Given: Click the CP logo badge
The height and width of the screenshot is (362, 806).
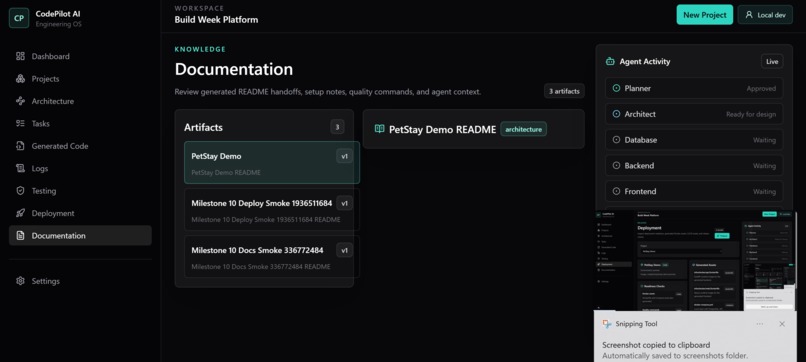Looking at the screenshot, I should (19, 18).
